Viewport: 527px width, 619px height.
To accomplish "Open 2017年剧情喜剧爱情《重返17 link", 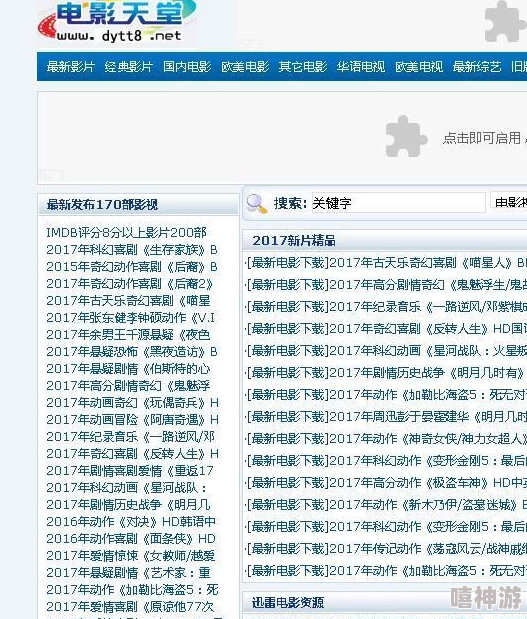I will pyautogui.click(x=130, y=471).
